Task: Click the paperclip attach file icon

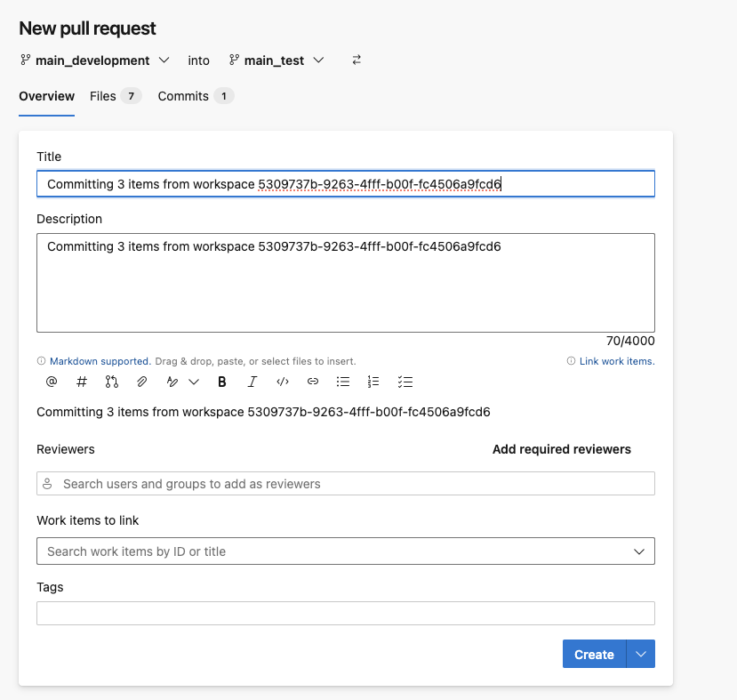Action: [141, 382]
